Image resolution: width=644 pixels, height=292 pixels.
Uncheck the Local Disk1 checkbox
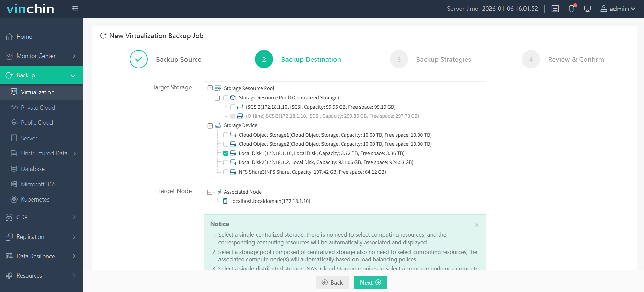226,153
